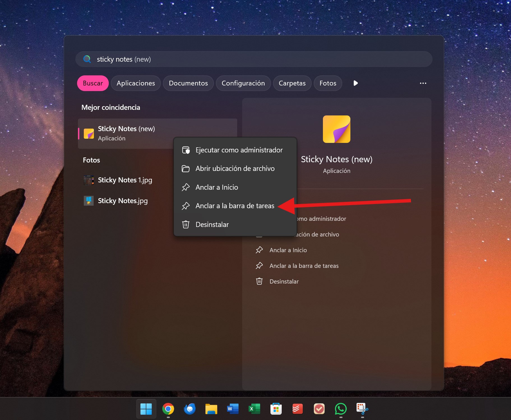
Task: Open File Explorer from the taskbar
Action: [211, 409]
